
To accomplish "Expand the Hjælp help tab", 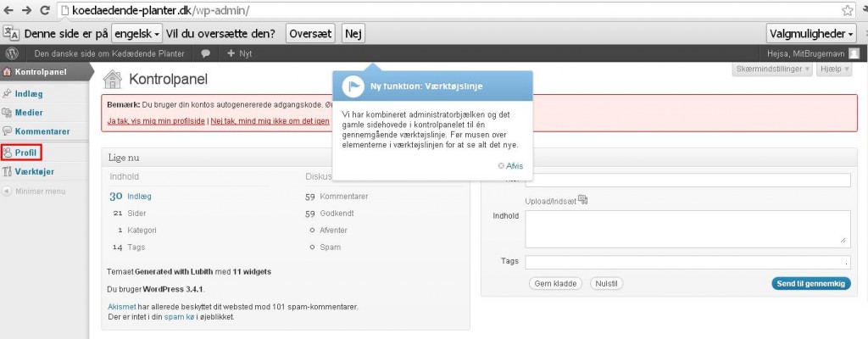I will point(834,68).
